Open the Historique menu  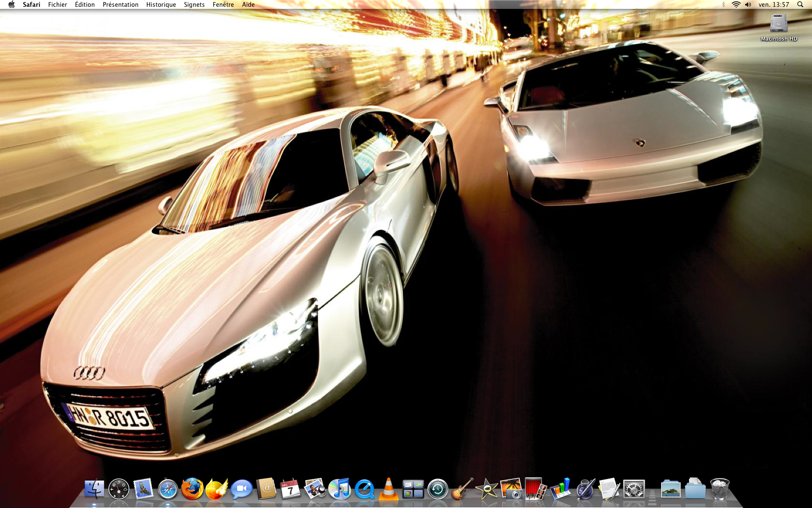(x=161, y=5)
